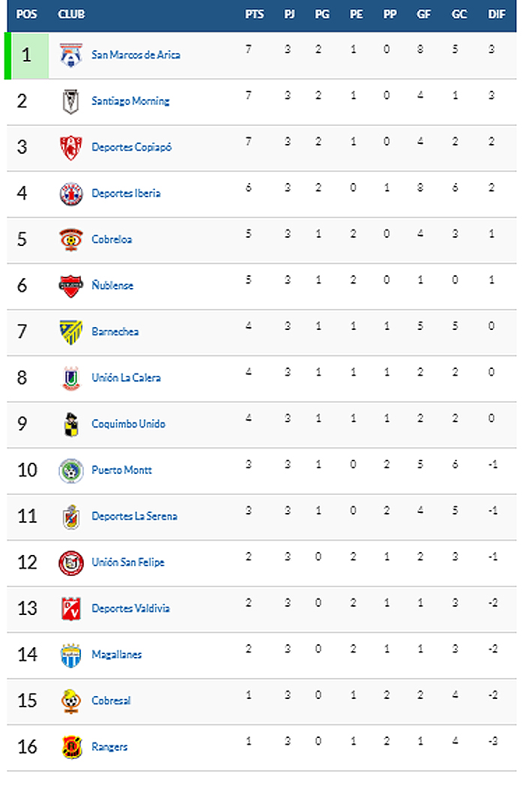Screen dimensions: 532x789
Task: Select the highlighted position 1 cell
Action: point(27,55)
